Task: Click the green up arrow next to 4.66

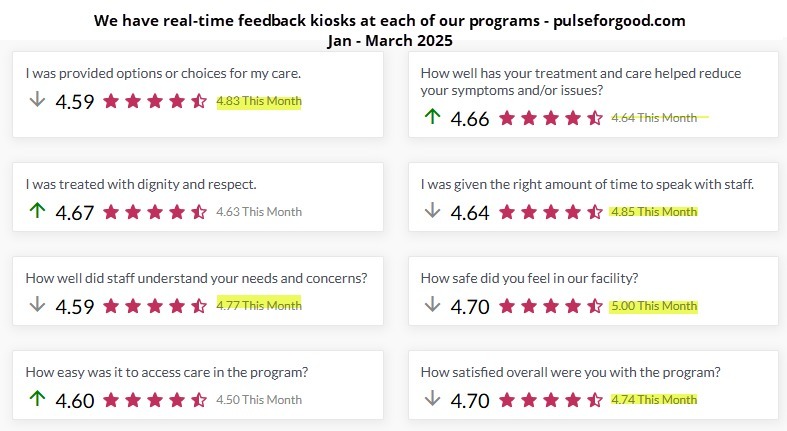Action: coord(432,116)
